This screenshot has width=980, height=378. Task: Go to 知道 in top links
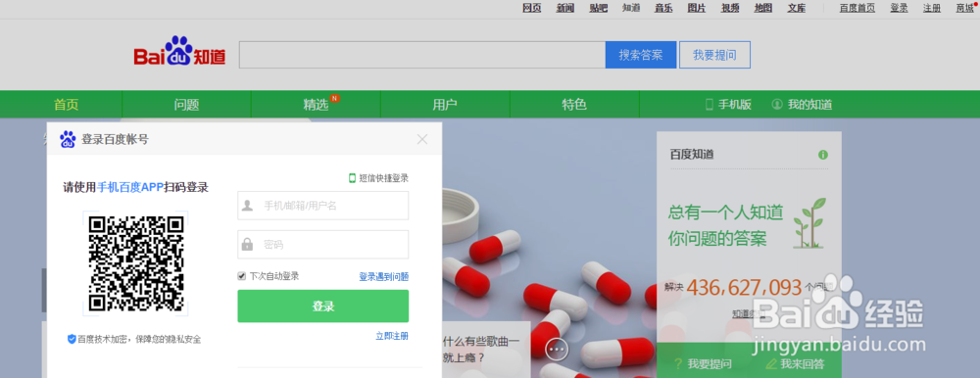pyautogui.click(x=631, y=8)
